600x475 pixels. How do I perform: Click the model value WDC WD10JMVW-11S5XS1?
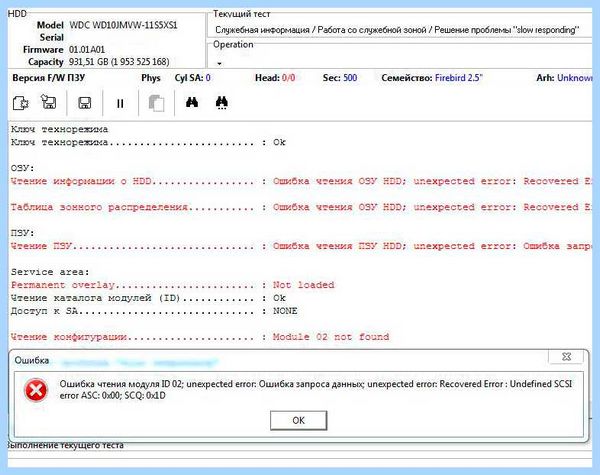pos(123,25)
